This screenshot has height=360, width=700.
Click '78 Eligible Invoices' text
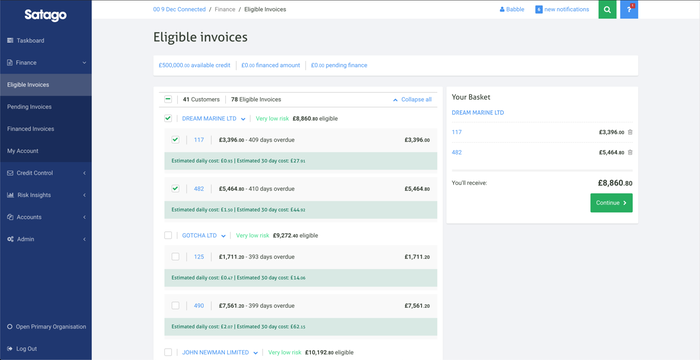tap(256, 100)
